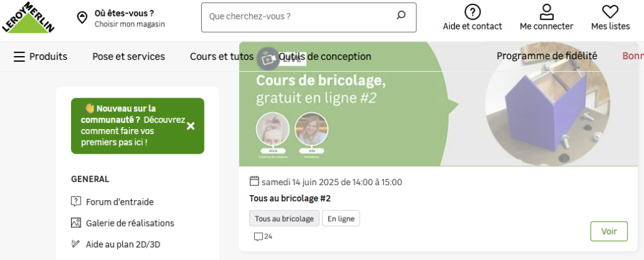Type in the Que cherchez-vous search field
Image resolution: width=644 pixels, height=260 pixels.
tap(299, 16)
